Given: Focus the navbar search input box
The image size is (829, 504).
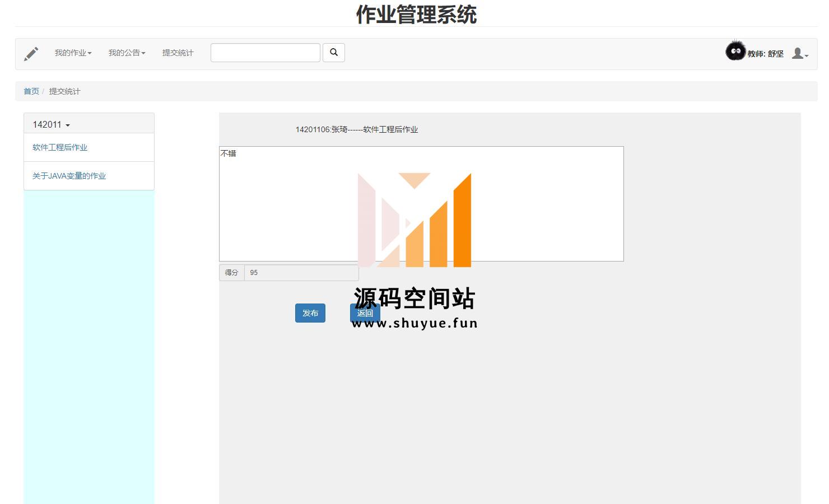Looking at the screenshot, I should pyautogui.click(x=266, y=53).
